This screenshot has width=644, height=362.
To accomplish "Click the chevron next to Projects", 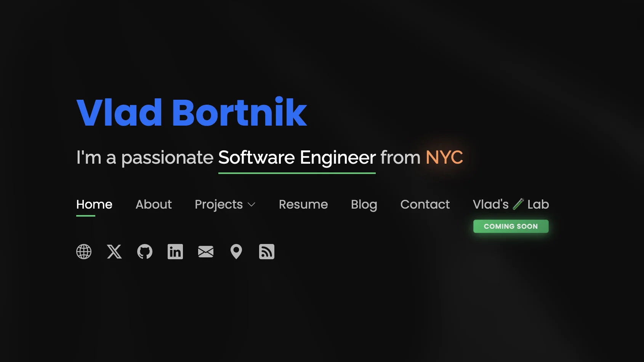I will pyautogui.click(x=252, y=205).
